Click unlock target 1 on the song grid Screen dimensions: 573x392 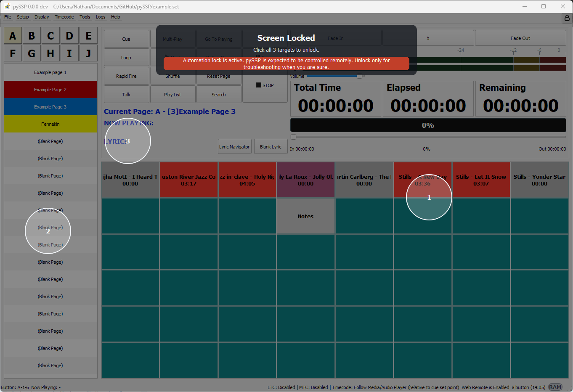coord(429,197)
